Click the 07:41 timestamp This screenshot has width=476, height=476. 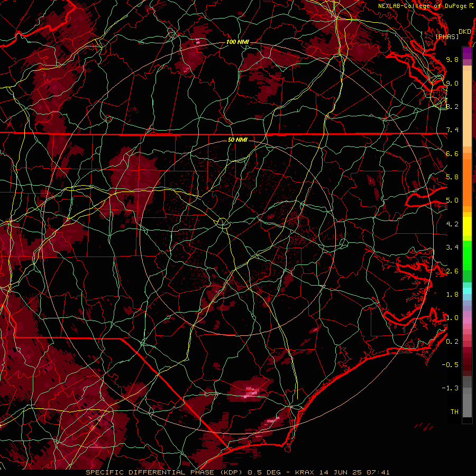pos(378,472)
